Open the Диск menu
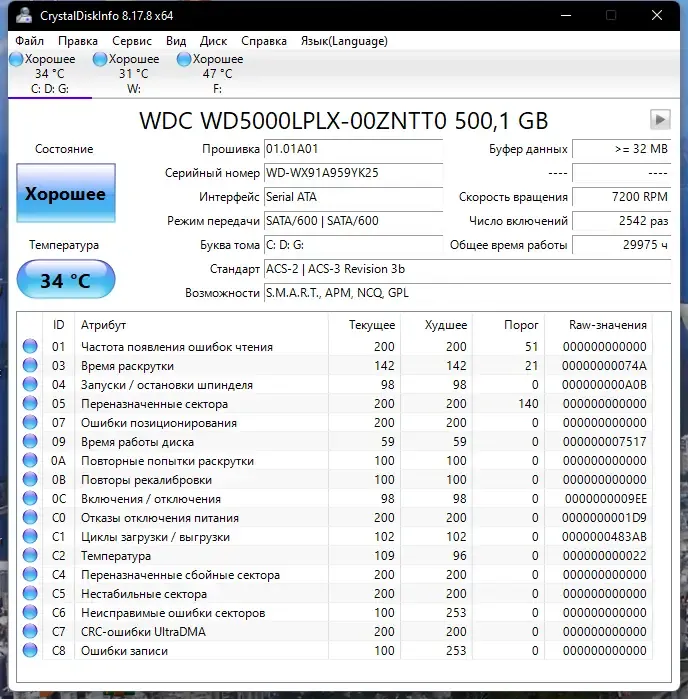 point(213,41)
